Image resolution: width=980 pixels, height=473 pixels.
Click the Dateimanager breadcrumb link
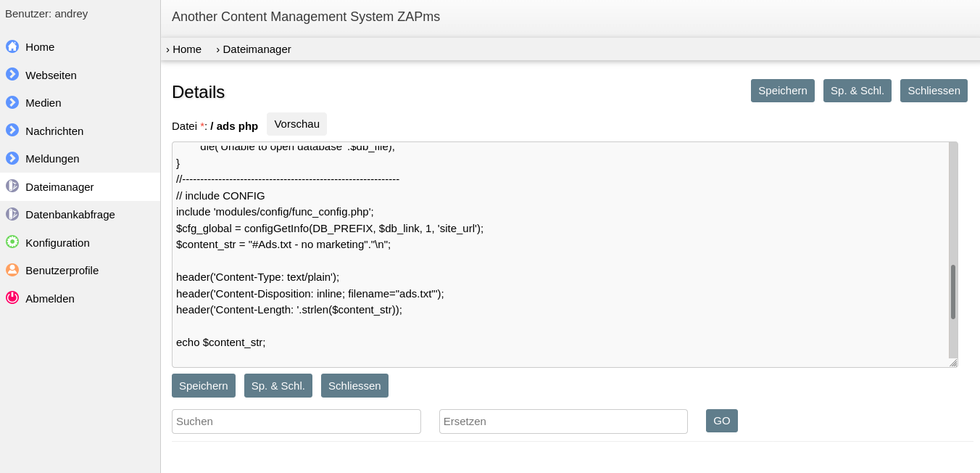tap(254, 49)
